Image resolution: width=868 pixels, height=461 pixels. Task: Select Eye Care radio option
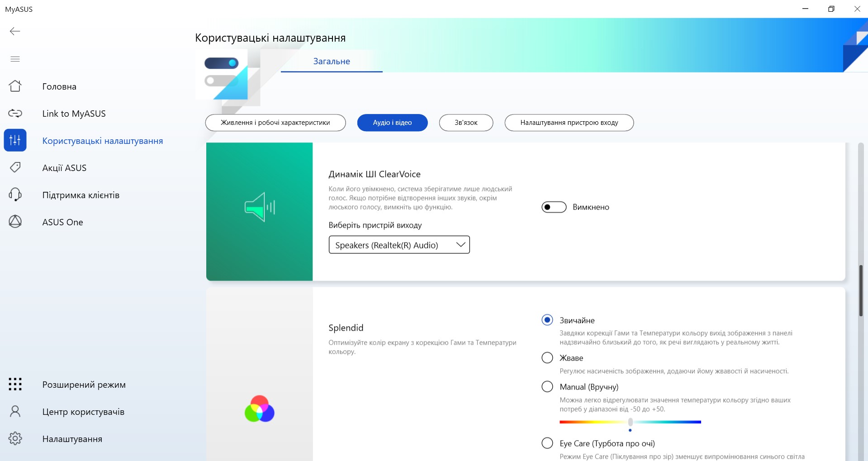547,443
